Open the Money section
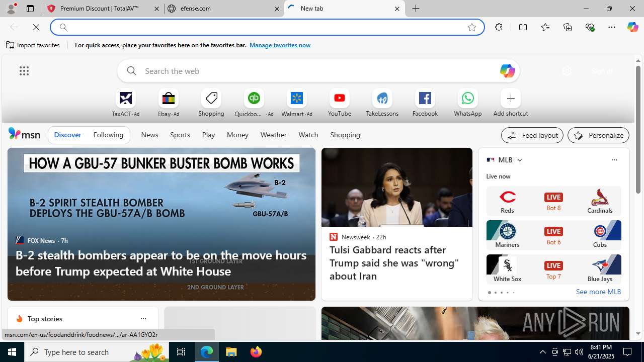This screenshot has width=644, height=362. pyautogui.click(x=237, y=135)
